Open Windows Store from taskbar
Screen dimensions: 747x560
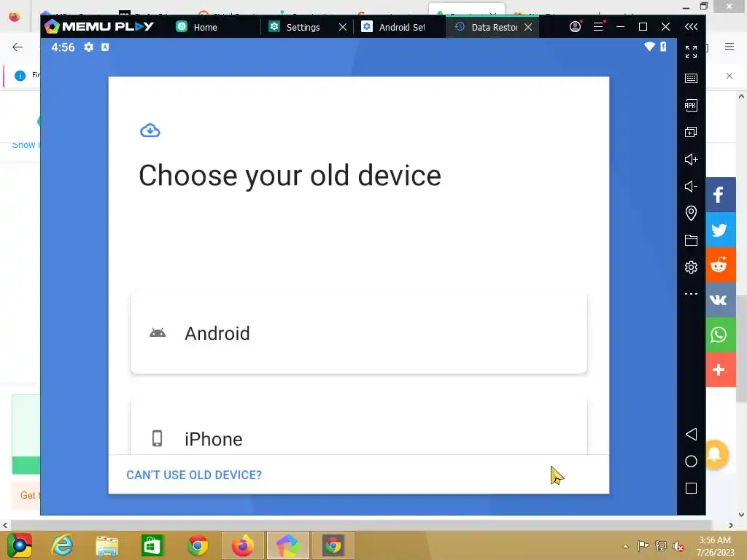pos(152,545)
